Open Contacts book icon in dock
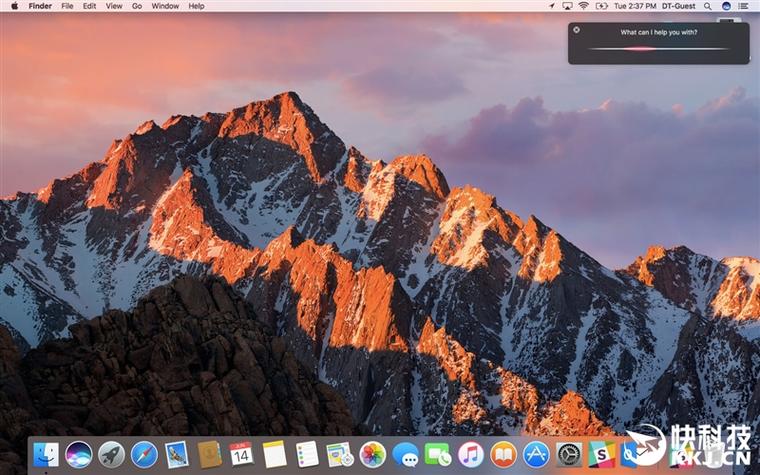The width and height of the screenshot is (760, 475). tap(209, 455)
